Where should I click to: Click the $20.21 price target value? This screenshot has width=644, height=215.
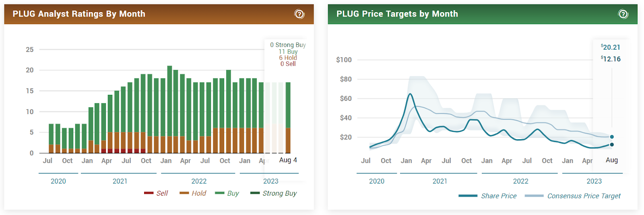[611, 47]
